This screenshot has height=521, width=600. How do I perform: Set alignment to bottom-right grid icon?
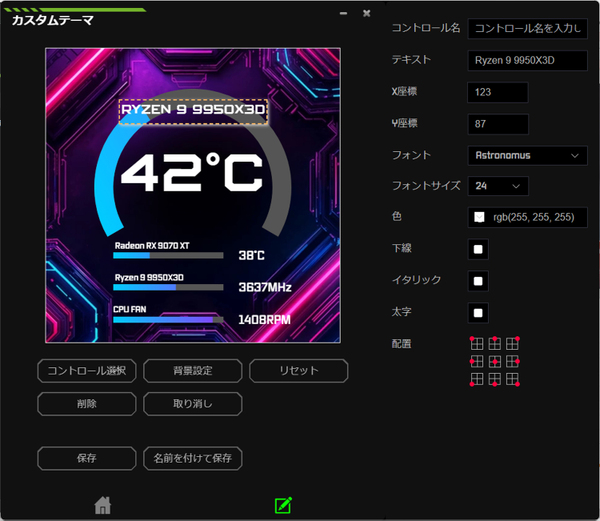512,379
